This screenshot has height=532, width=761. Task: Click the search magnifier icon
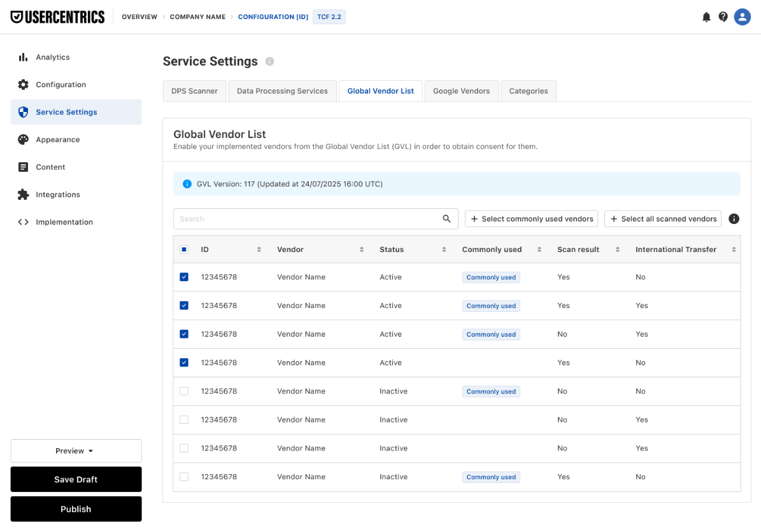(x=446, y=219)
